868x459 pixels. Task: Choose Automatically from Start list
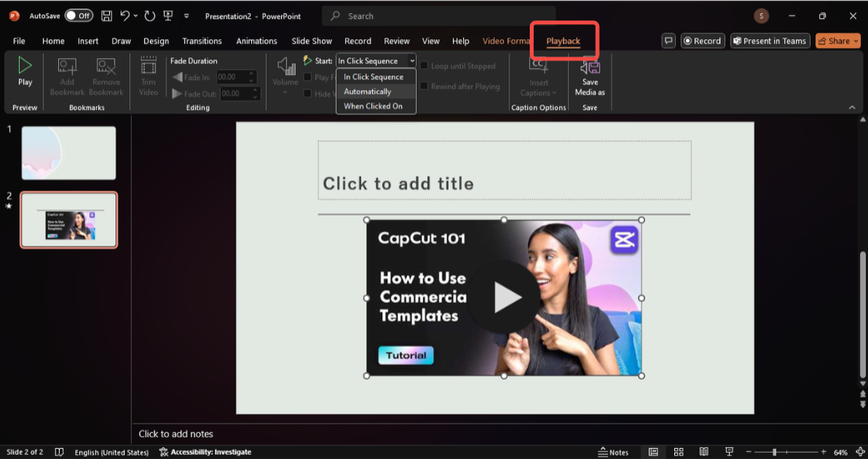click(376, 91)
